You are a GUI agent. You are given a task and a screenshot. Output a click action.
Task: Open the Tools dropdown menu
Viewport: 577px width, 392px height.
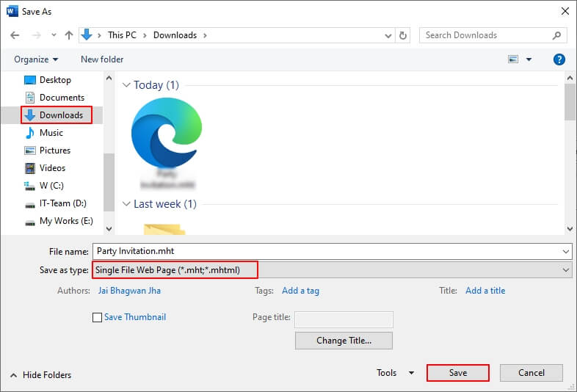(395, 373)
